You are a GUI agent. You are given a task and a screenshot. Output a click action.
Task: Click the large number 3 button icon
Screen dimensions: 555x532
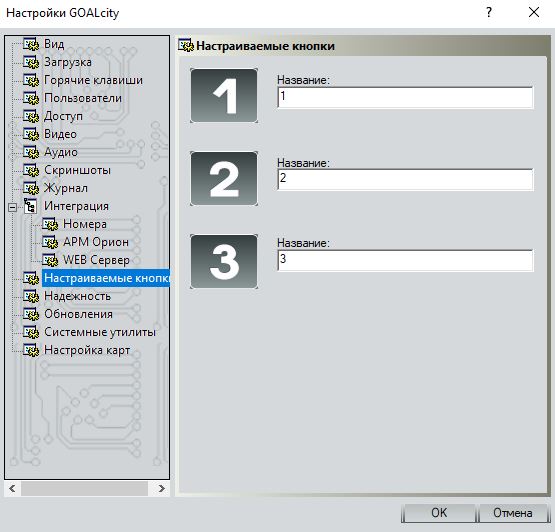(x=224, y=262)
